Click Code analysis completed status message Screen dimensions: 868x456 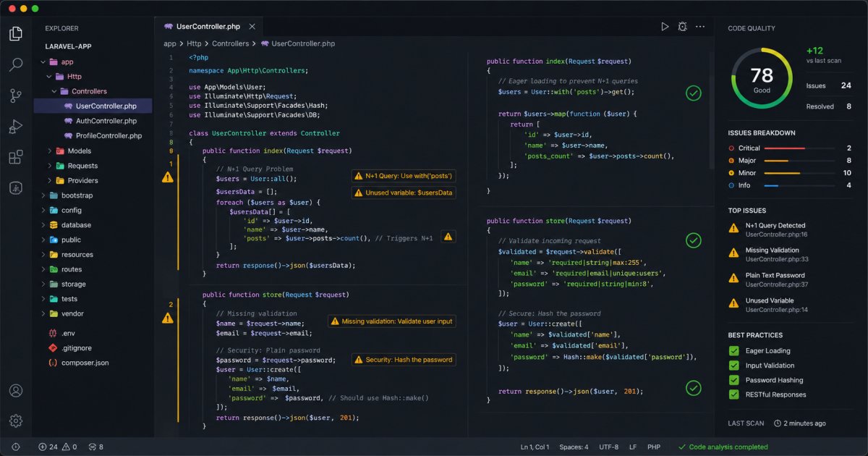point(723,447)
